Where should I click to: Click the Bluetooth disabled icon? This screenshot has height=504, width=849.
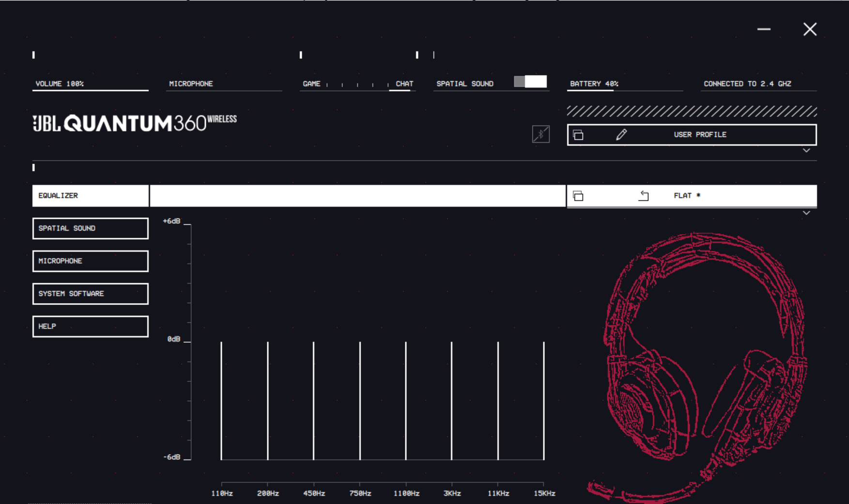click(x=540, y=134)
